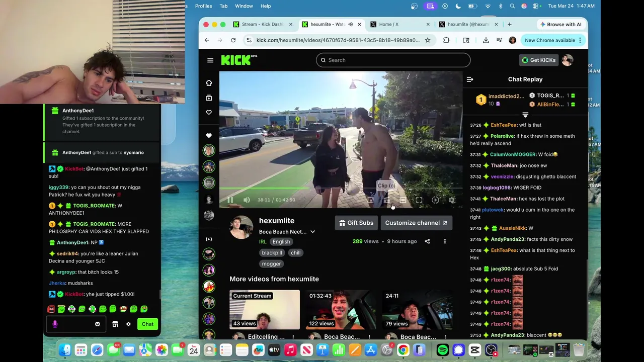
Task: Reload the page in Chrome
Action: pyautogui.click(x=233, y=40)
